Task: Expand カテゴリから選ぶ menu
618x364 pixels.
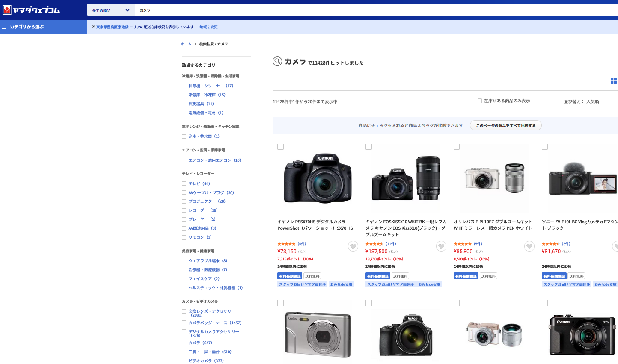Action: 27,27
